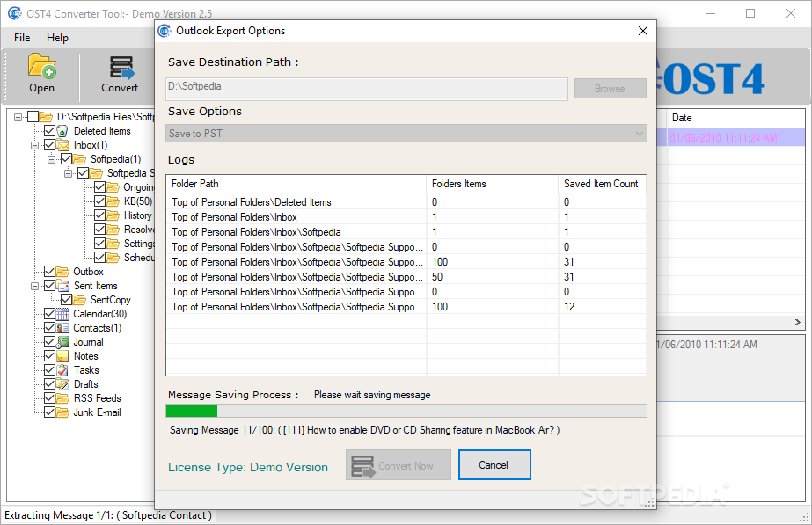Select the 'Top of Personal Folders\Inbox\Softpedia' log row
Viewport: 812px width, 525px height.
(x=406, y=232)
